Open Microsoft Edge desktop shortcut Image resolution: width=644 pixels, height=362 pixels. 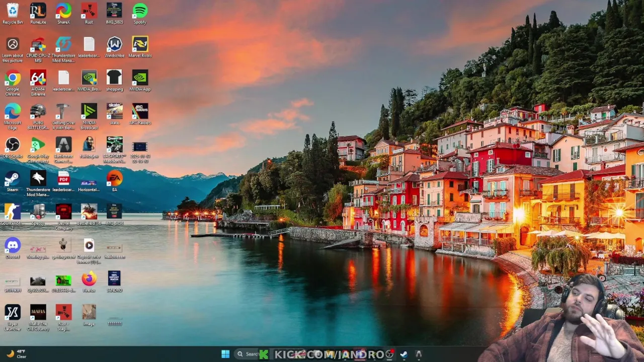13,116
